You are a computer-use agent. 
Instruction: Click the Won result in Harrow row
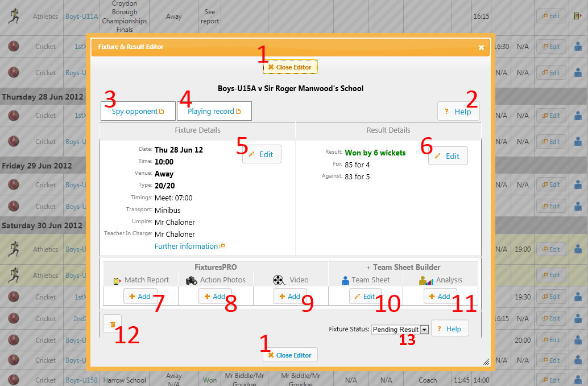tap(210, 380)
